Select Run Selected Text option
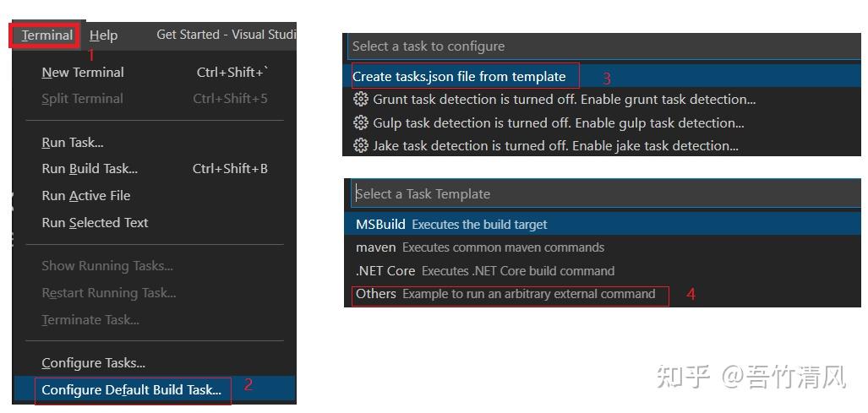 tap(155, 223)
